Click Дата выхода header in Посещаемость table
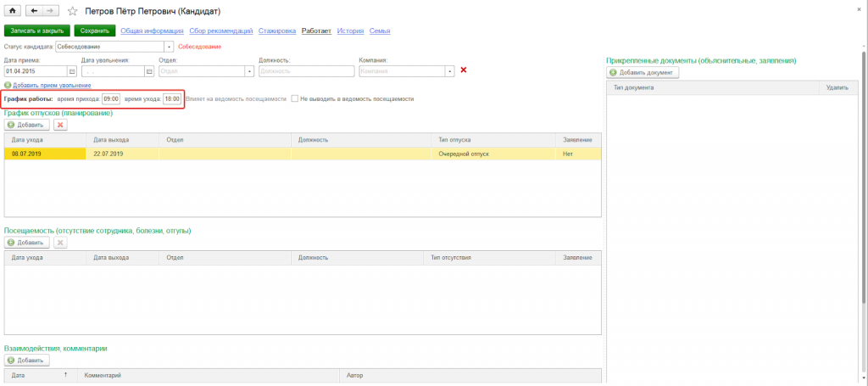Image resolution: width=868 pixels, height=386 pixels. coord(122,258)
